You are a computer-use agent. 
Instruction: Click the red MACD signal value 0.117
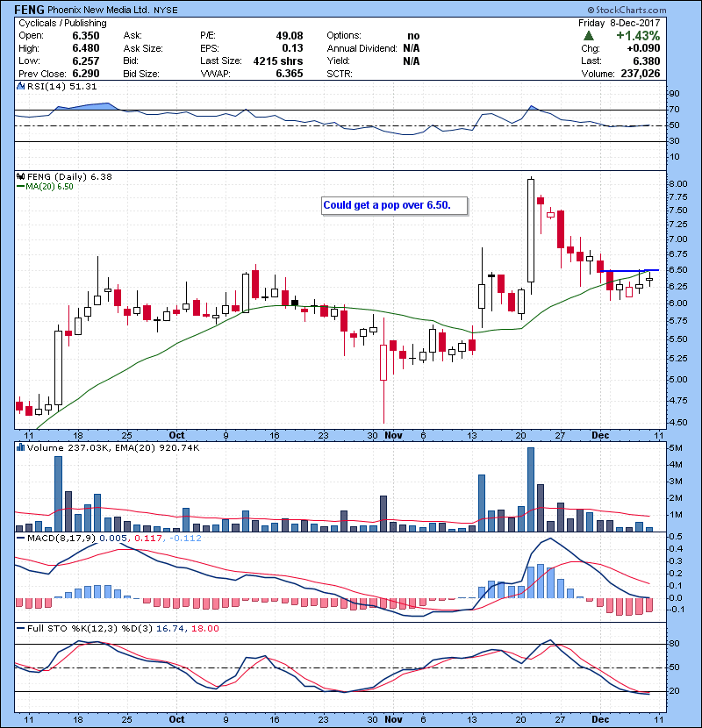coord(148,539)
